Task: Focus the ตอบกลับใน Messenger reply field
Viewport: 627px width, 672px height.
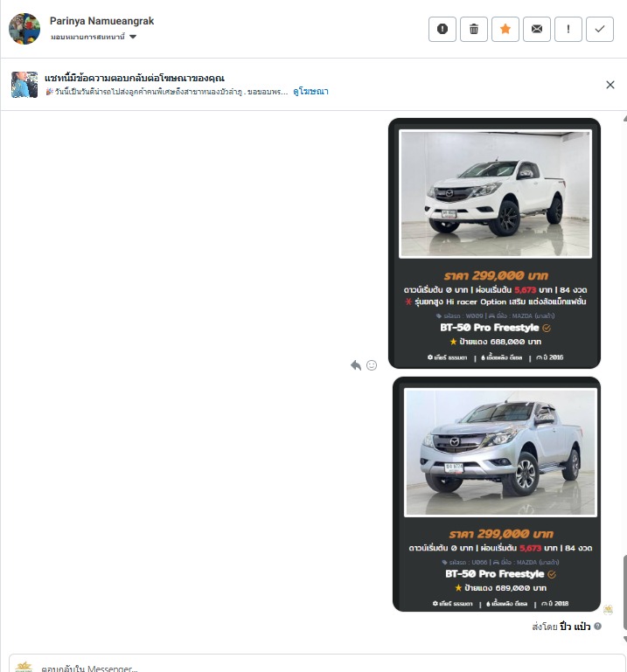Action: click(x=317, y=663)
